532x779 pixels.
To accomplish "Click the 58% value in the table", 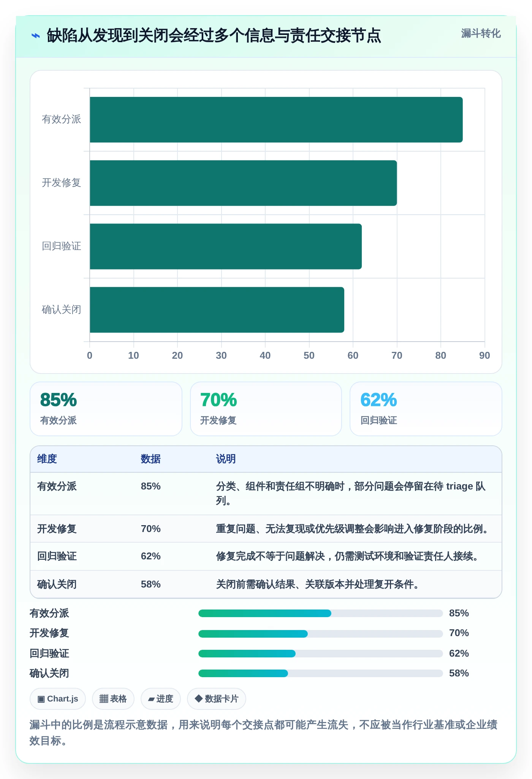I will (x=150, y=584).
